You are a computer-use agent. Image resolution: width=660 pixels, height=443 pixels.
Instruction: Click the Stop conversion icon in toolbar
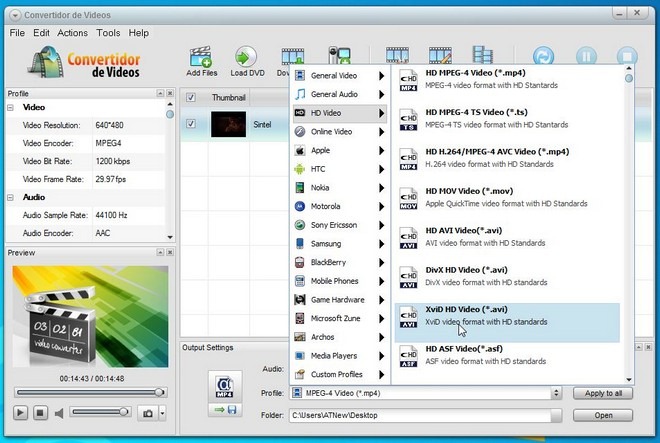[627, 56]
